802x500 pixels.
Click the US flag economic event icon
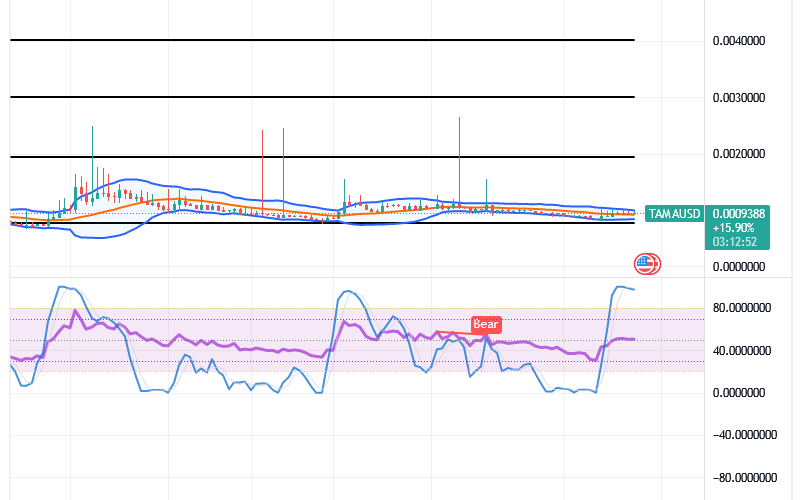click(x=647, y=264)
